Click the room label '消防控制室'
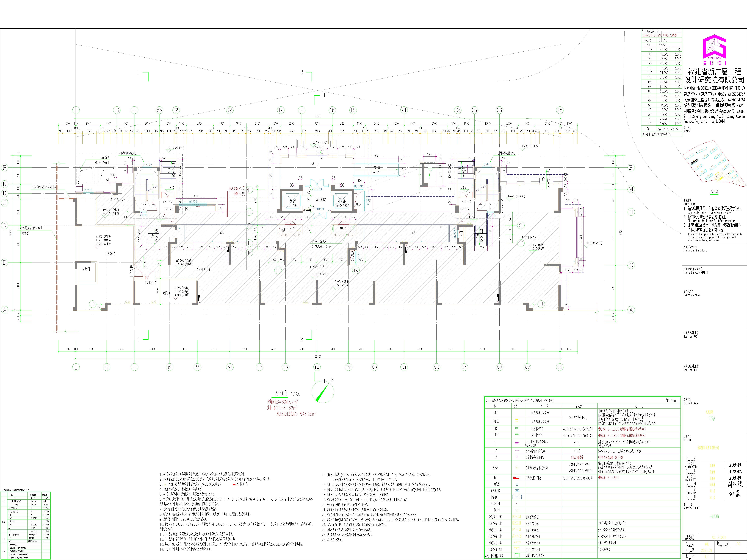The height and width of the screenshot is (560, 747). (110, 254)
